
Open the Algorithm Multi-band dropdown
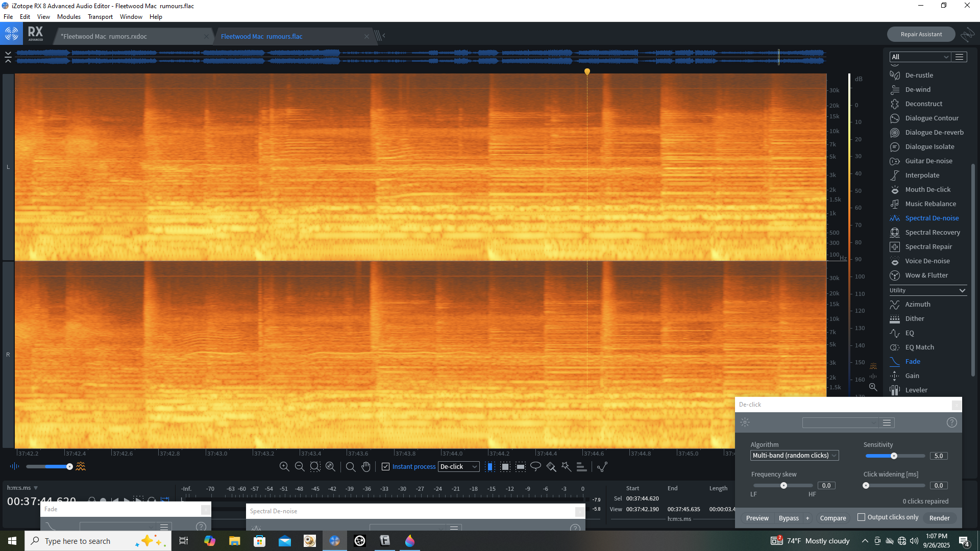794,456
